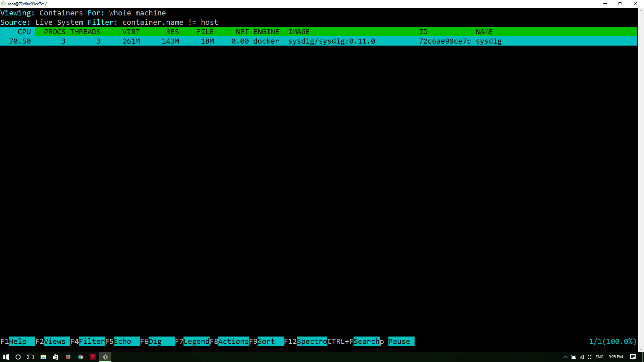Select NAME column header to sort
The image size is (644, 362).
484,32
